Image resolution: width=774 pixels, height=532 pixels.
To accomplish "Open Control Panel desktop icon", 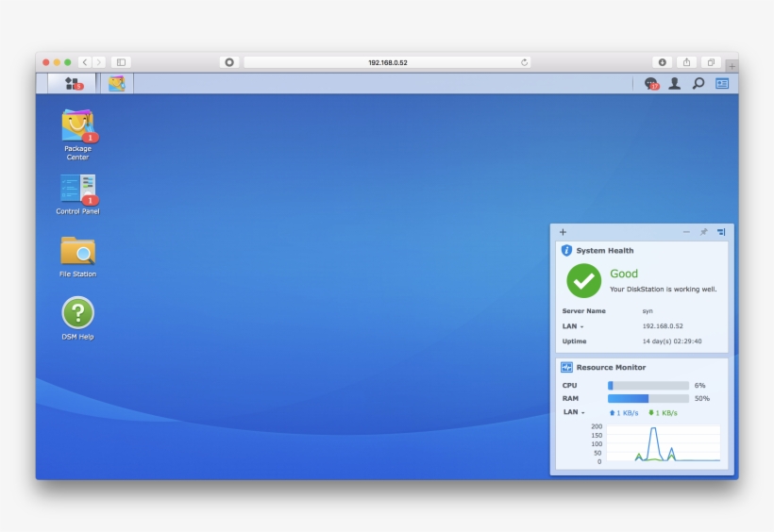I will (x=78, y=194).
